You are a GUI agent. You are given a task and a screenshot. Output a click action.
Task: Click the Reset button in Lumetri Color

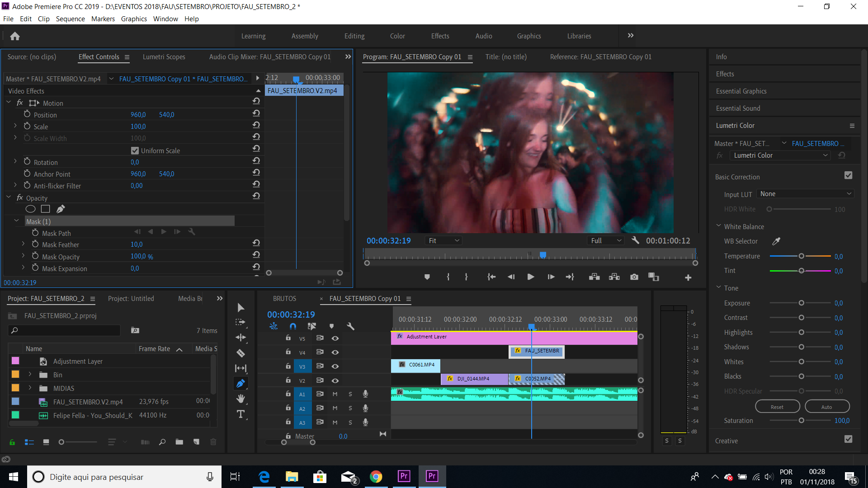click(777, 407)
